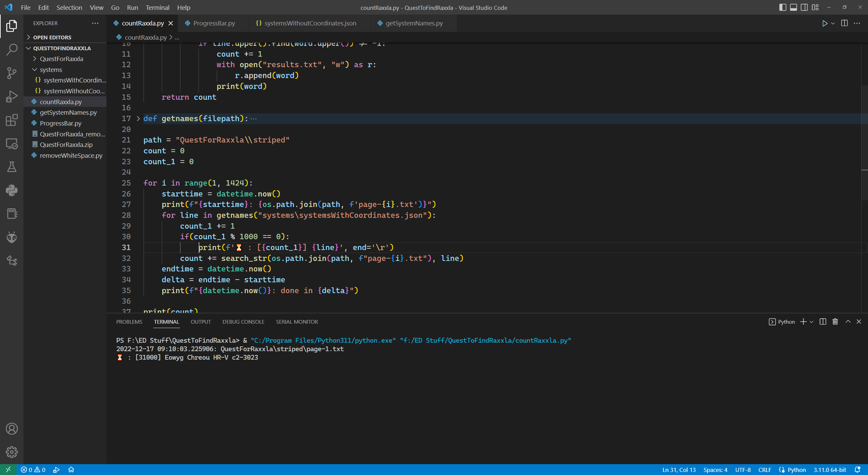Click Ln 31, Col 13 status item
Screen dimensions: 868x475
tap(679, 470)
